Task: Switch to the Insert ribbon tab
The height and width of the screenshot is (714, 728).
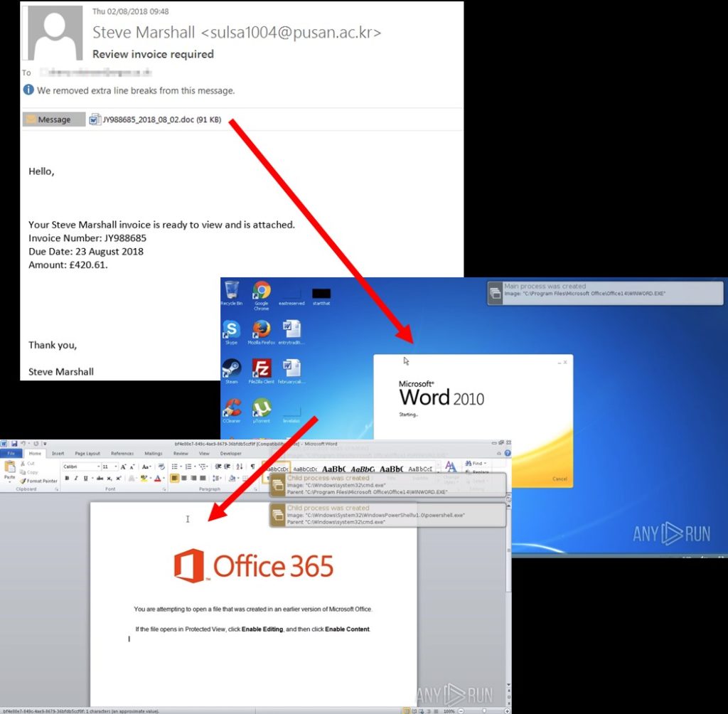Action: point(58,454)
